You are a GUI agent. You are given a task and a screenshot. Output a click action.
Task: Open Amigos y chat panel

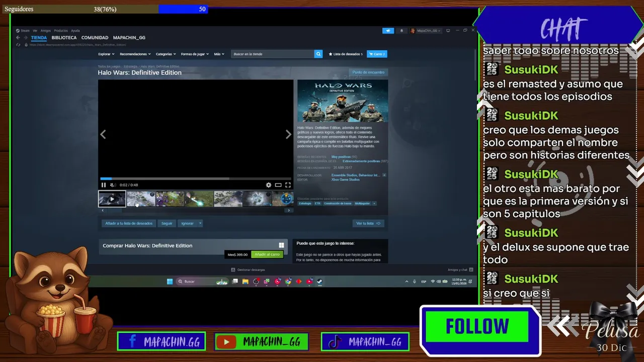tap(460, 270)
